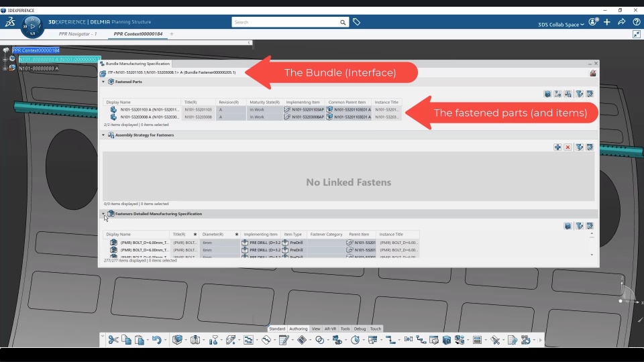Viewport: 644px width, 362px height.
Task: Collapse Fasteners Detailed Manufacturing Specification section
Action: pos(103,214)
